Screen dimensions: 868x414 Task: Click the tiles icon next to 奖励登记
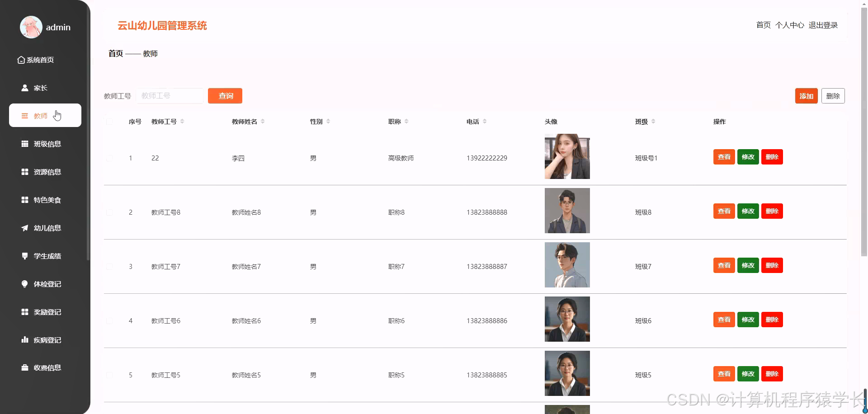point(25,312)
